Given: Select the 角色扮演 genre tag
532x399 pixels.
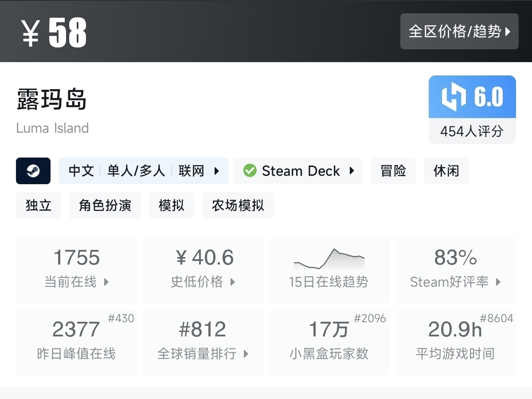Looking at the screenshot, I should point(105,205).
